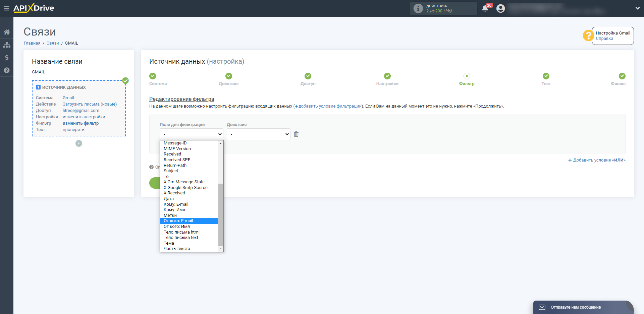Image resolution: width=644 pixels, height=314 pixels.
Task: Select Дата option
Action: pos(189,199)
